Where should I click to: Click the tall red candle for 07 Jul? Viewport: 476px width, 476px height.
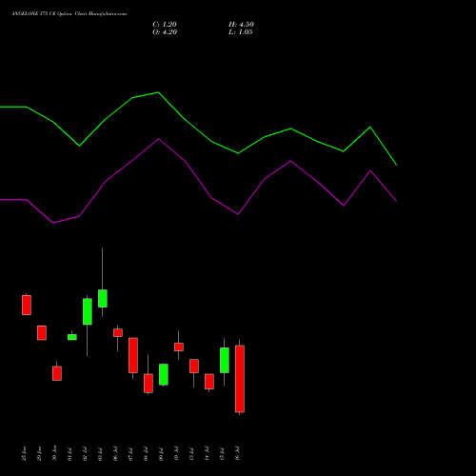(133, 355)
